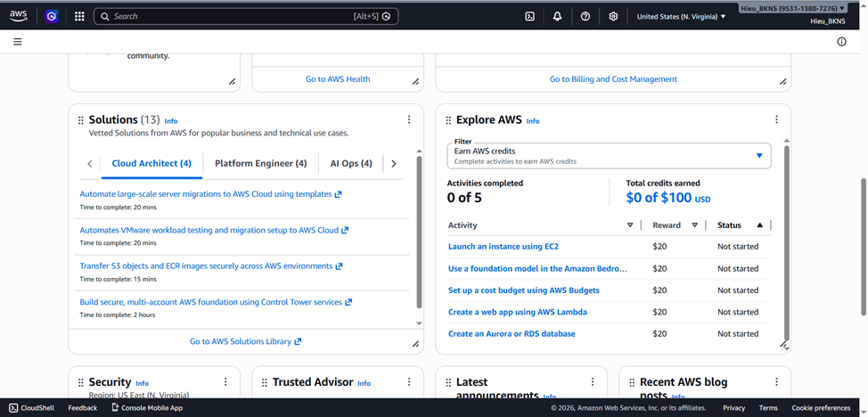
Task: Launch CloudShell from top navigation icon
Action: [x=529, y=17]
